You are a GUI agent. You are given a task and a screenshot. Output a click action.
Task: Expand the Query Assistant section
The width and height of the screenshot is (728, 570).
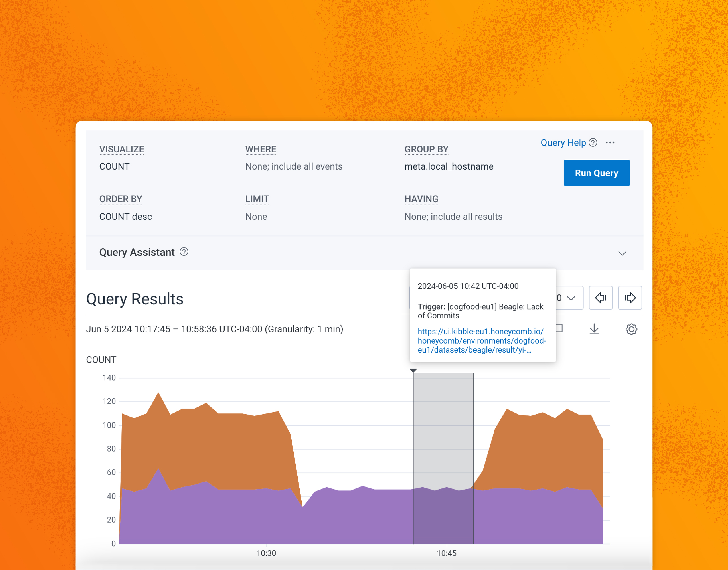click(x=623, y=253)
